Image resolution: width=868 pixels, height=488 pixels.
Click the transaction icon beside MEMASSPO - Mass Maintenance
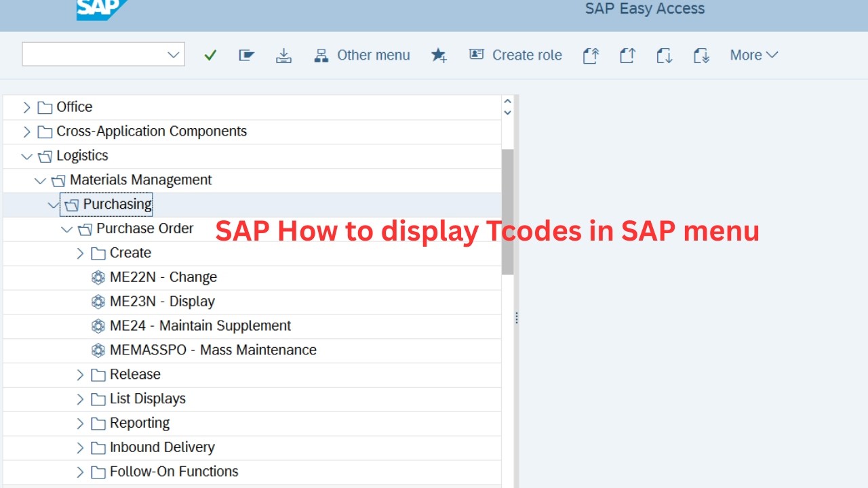click(98, 351)
